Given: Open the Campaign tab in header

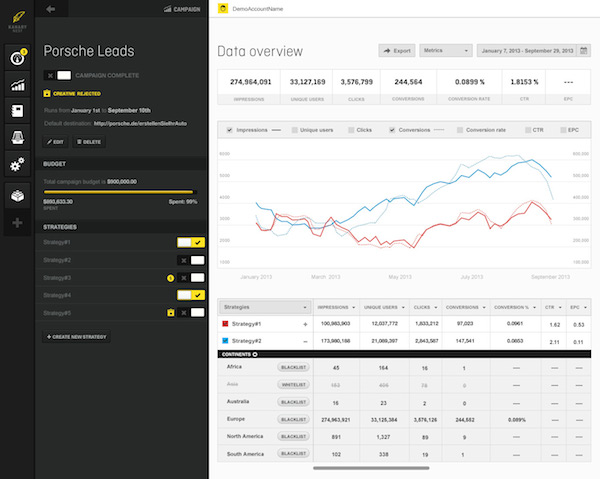Looking at the screenshot, I should 182,9.
